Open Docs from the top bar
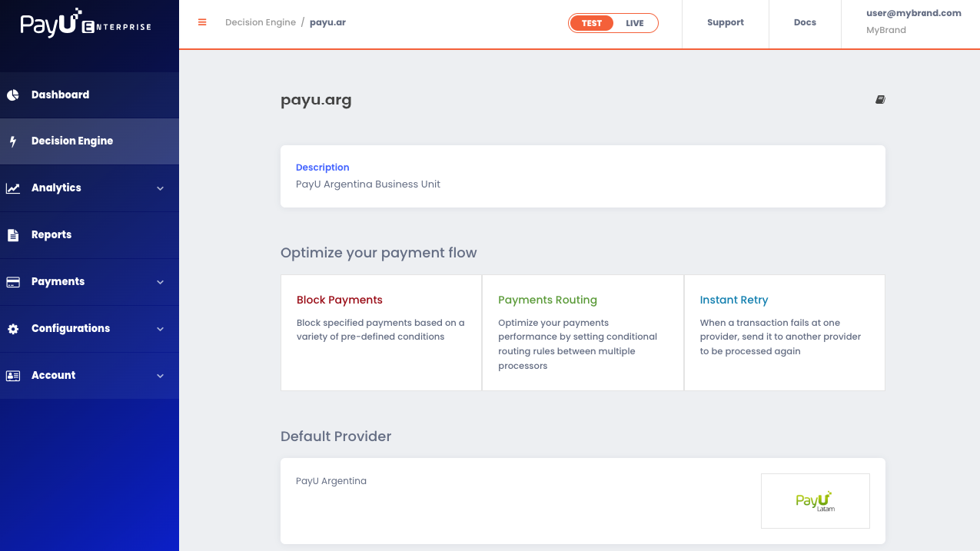 [805, 22]
